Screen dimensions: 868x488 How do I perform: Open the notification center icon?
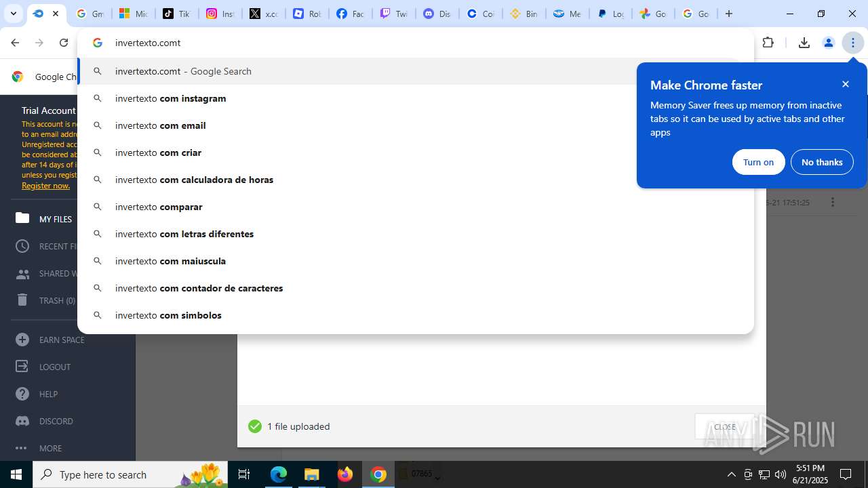point(846,474)
